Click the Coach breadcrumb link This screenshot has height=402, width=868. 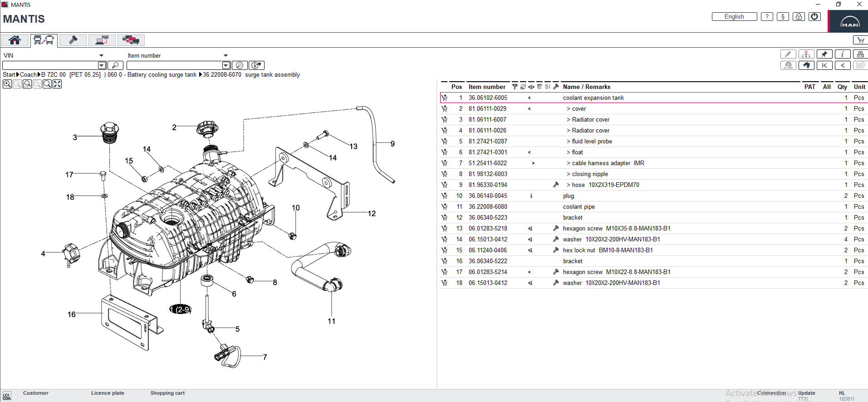pos(28,74)
